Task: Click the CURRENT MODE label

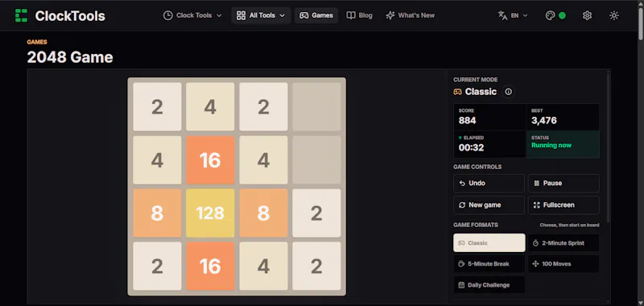Action: [x=475, y=80]
